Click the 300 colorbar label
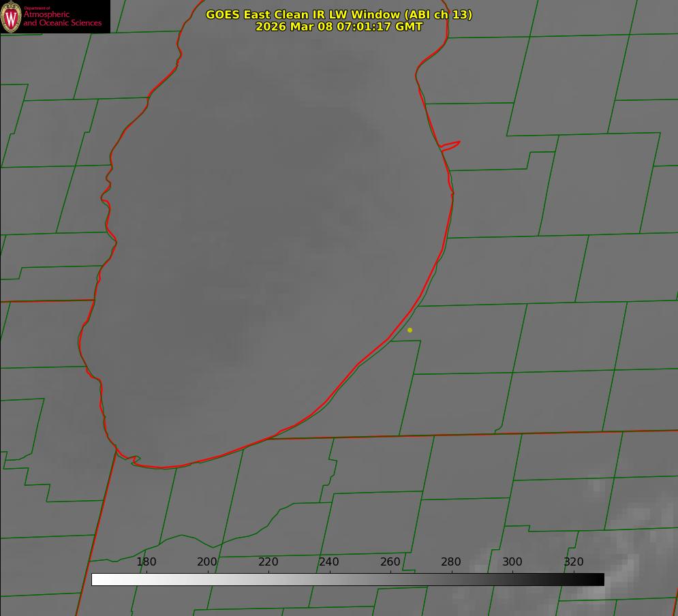Screen dimensions: 678x616 coord(512,561)
